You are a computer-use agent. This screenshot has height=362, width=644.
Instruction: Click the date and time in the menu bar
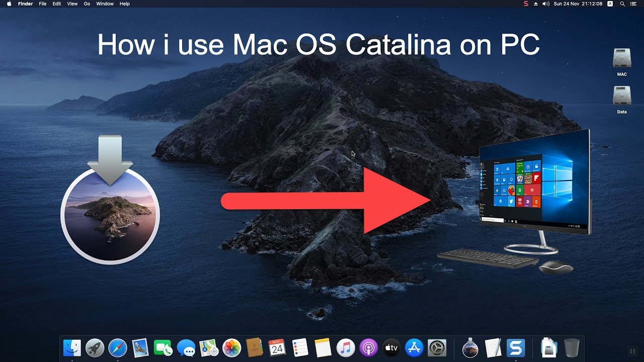point(578,4)
